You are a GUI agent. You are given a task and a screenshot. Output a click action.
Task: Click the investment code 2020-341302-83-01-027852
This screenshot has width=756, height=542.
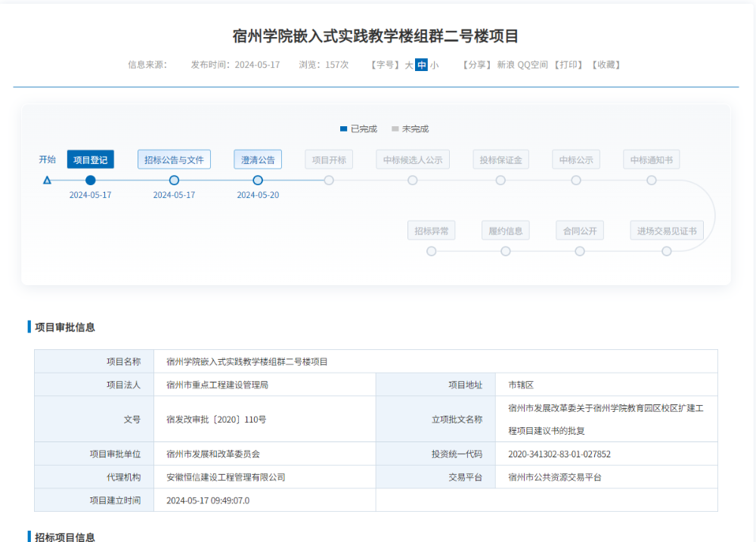(559, 454)
